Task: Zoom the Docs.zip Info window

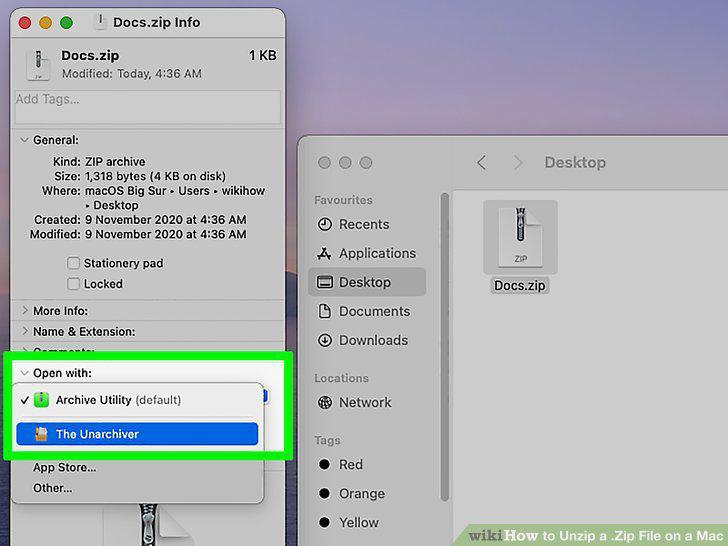Action: pos(66,22)
